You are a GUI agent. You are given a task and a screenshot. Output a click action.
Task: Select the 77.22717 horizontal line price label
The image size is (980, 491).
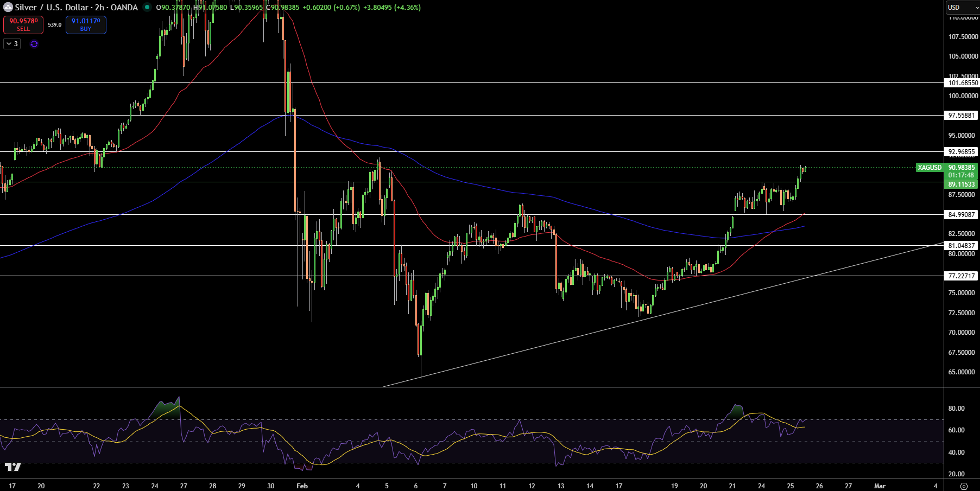[962, 276]
